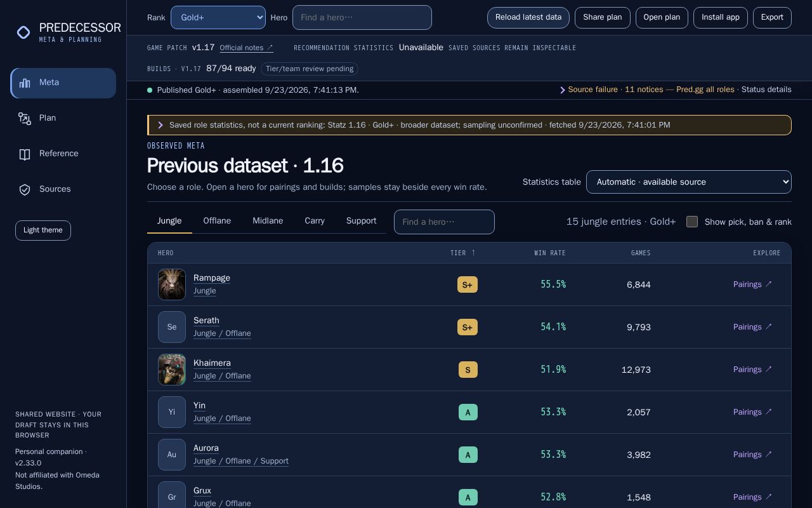812x508 pixels.
Task: Click the Aurora 'Au' avatar placeholder
Action: click(172, 455)
